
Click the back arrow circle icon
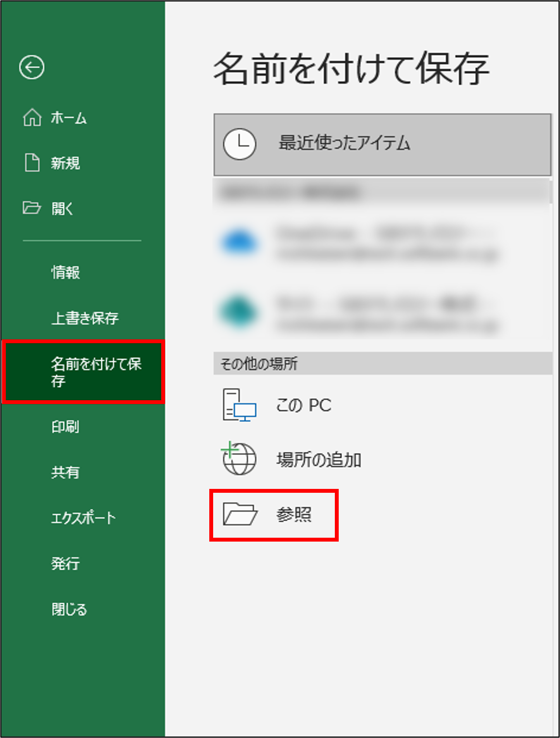pyautogui.click(x=31, y=67)
